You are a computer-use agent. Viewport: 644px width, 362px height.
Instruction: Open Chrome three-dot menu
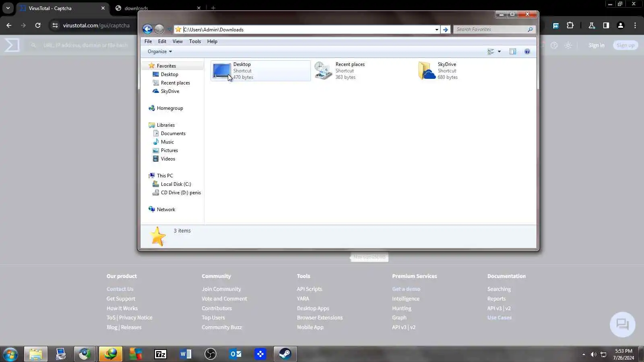coord(635,25)
